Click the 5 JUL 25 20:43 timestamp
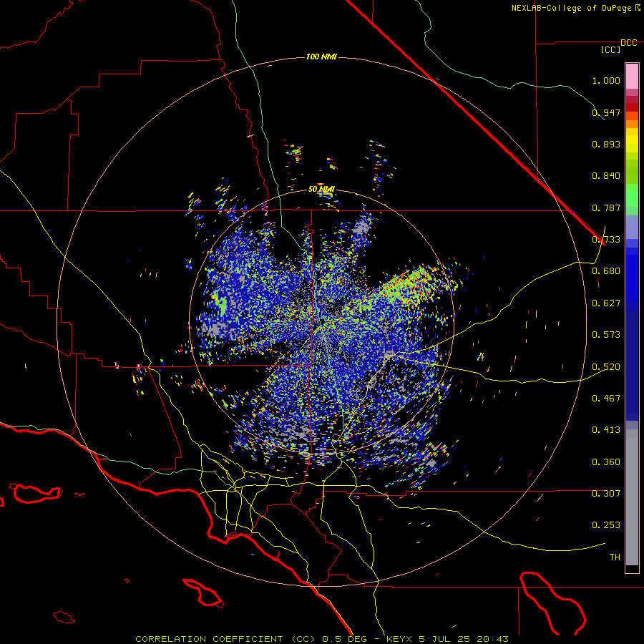 (x=464, y=639)
